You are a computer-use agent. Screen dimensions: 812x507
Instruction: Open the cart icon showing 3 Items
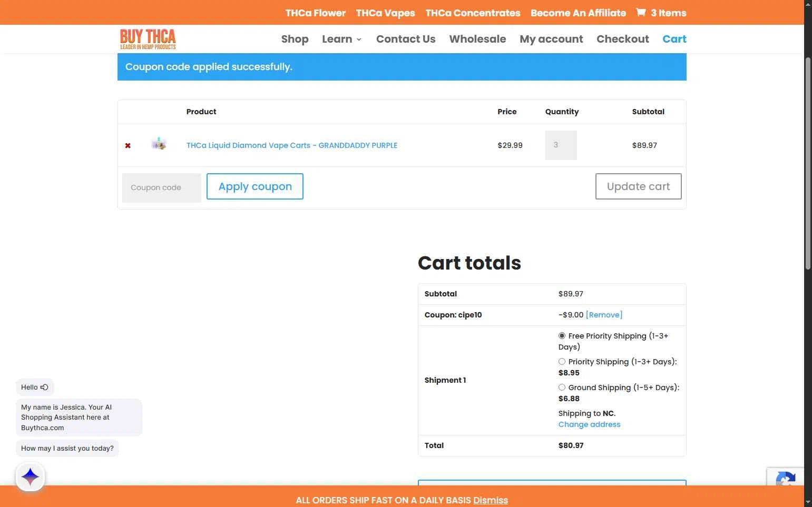661,13
